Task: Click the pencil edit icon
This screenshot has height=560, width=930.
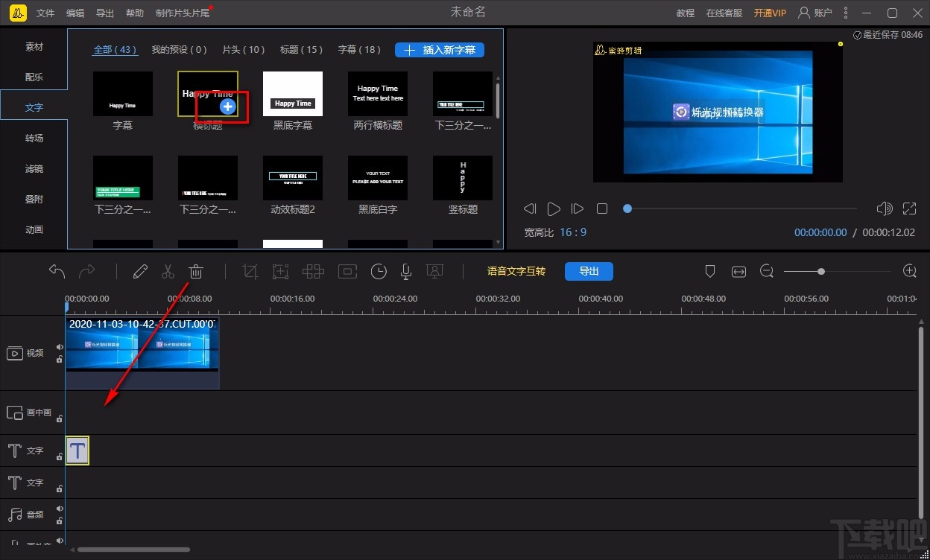Action: pos(140,272)
